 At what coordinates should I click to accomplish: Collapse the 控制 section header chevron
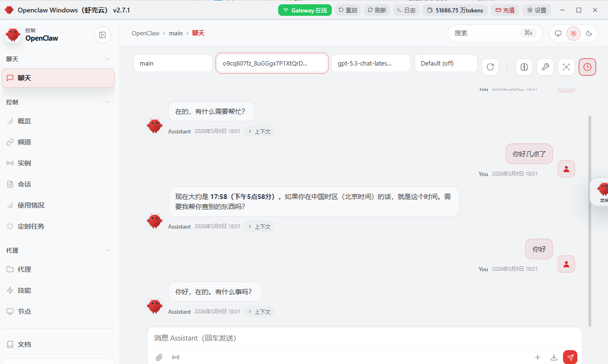pyautogui.click(x=107, y=102)
